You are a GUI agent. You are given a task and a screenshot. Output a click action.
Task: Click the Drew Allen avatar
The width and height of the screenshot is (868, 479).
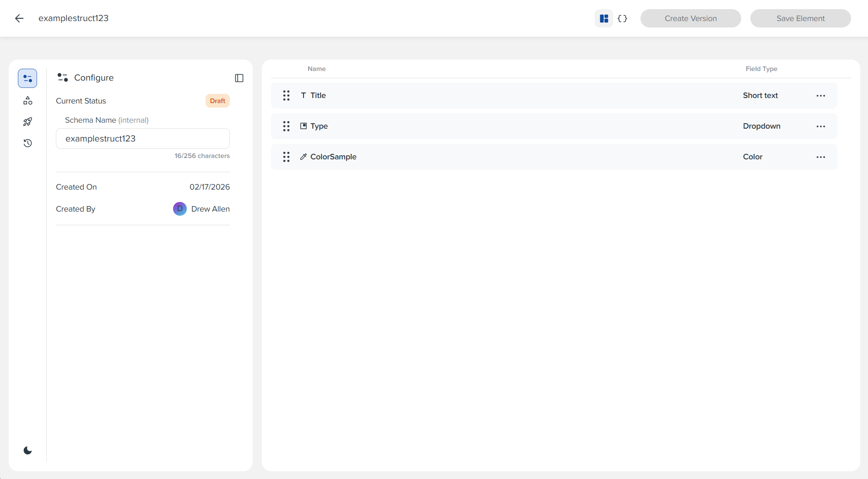pos(180,209)
